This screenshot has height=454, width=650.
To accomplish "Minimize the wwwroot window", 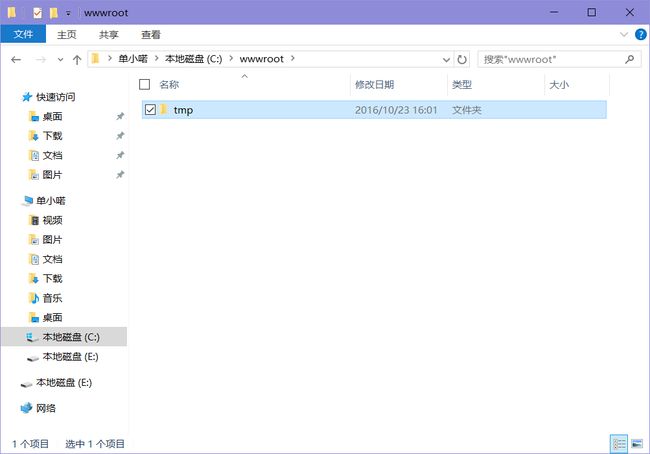I will [x=554, y=12].
